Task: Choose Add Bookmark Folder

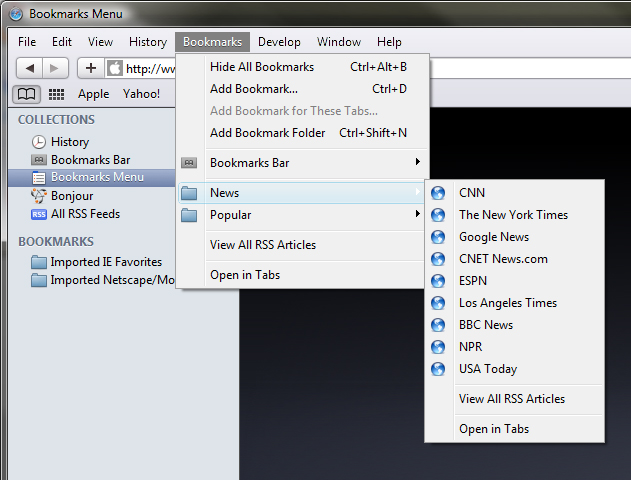Action: (303, 133)
